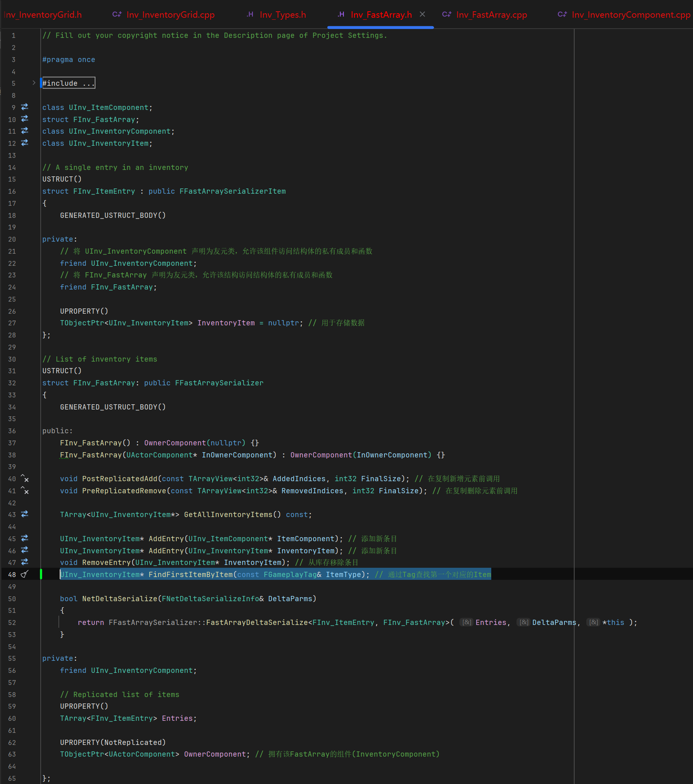Click gutter icon on line 46 AddEntry InventoryItem
The height and width of the screenshot is (784, 693).
25,550
